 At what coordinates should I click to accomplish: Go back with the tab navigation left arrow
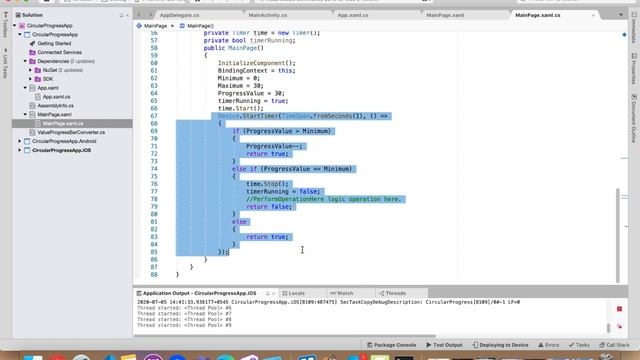pyautogui.click(x=139, y=15)
